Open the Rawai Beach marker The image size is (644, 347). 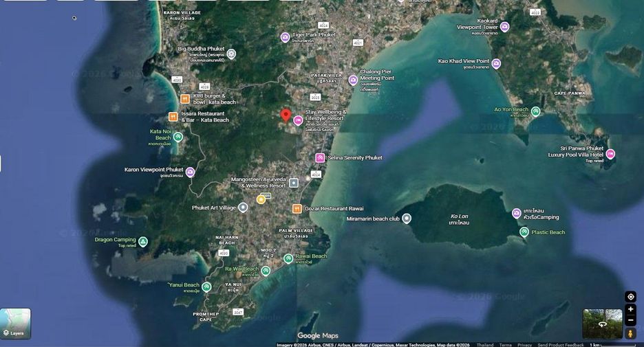(288, 258)
